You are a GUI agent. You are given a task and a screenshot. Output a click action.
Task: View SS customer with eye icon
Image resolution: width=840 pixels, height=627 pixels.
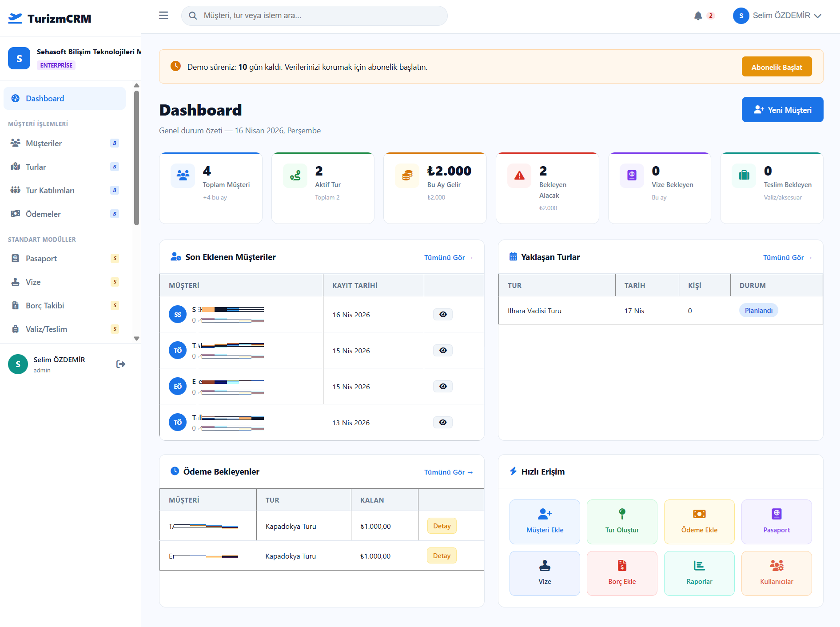(x=443, y=315)
